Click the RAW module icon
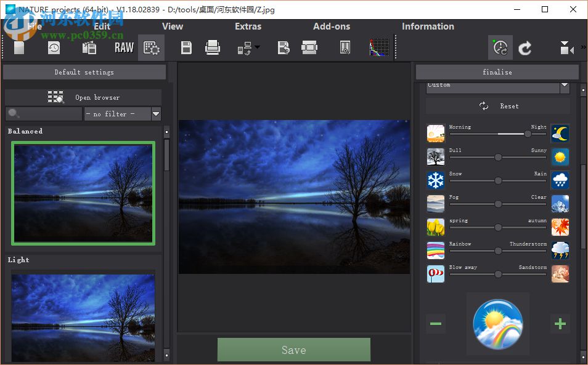588x365 pixels. pyautogui.click(x=124, y=47)
